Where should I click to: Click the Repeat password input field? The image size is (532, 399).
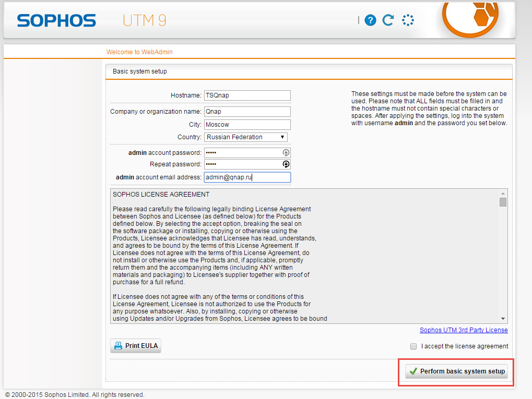pos(247,164)
